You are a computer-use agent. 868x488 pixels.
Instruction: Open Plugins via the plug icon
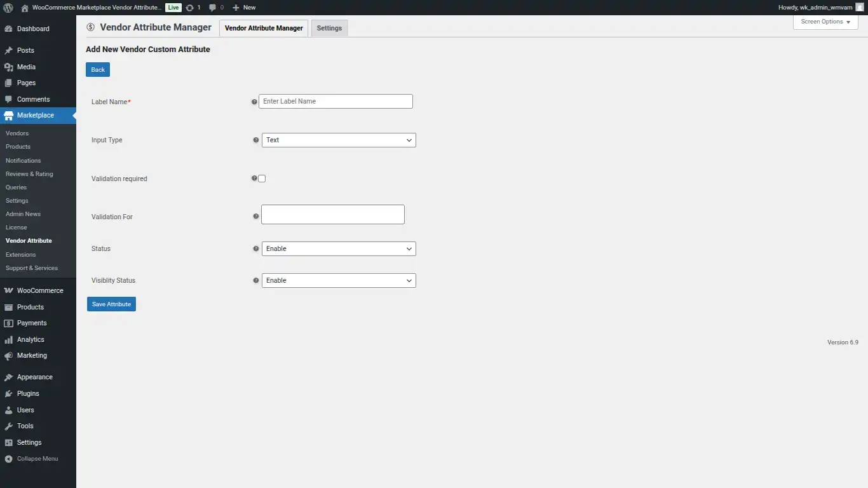9,393
